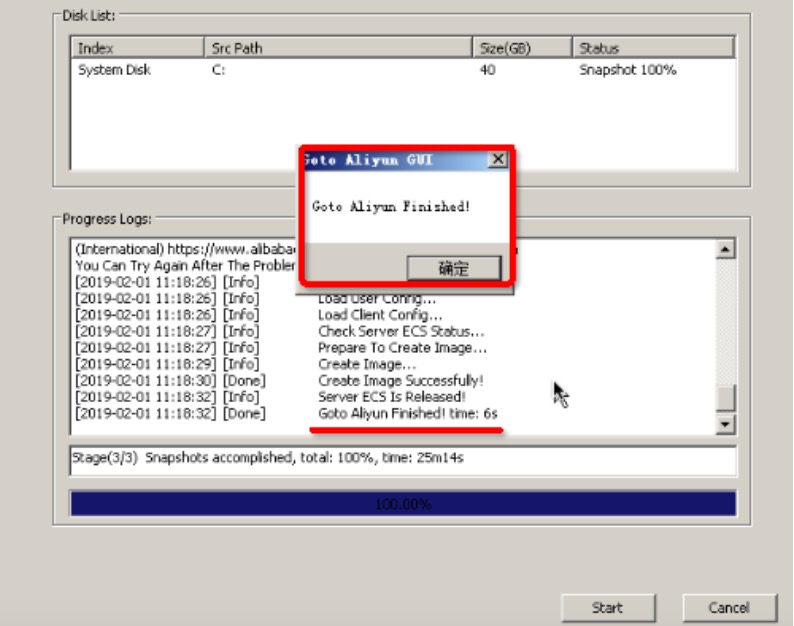Image resolution: width=794 pixels, height=626 pixels.
Task: Click the 40 size value cell
Action: [487, 70]
